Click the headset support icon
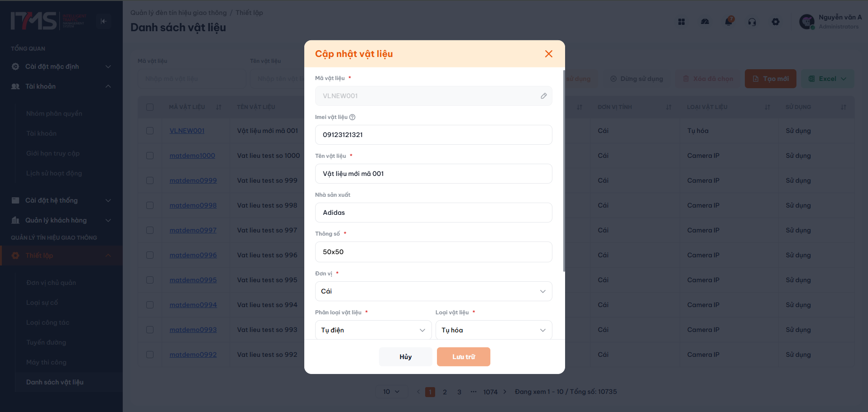 pyautogui.click(x=752, y=22)
